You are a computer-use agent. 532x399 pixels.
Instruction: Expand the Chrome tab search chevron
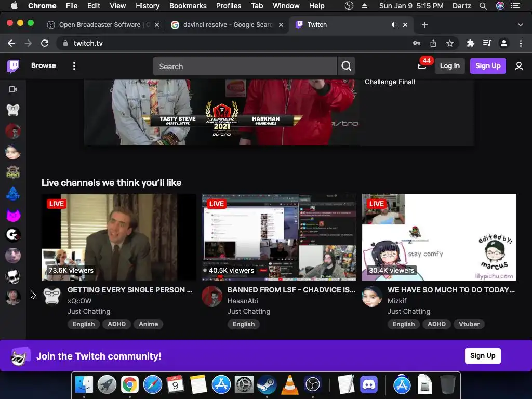(520, 25)
